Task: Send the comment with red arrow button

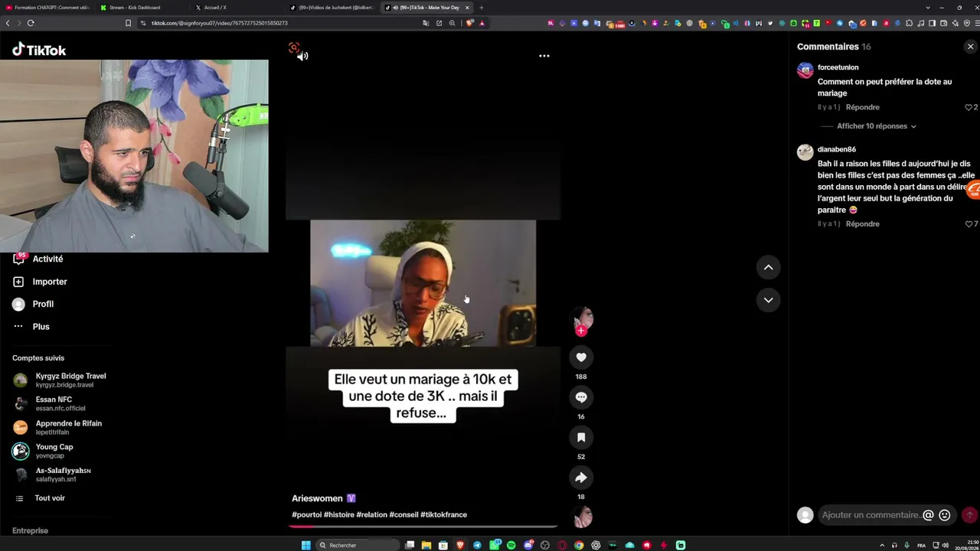Action: click(969, 515)
